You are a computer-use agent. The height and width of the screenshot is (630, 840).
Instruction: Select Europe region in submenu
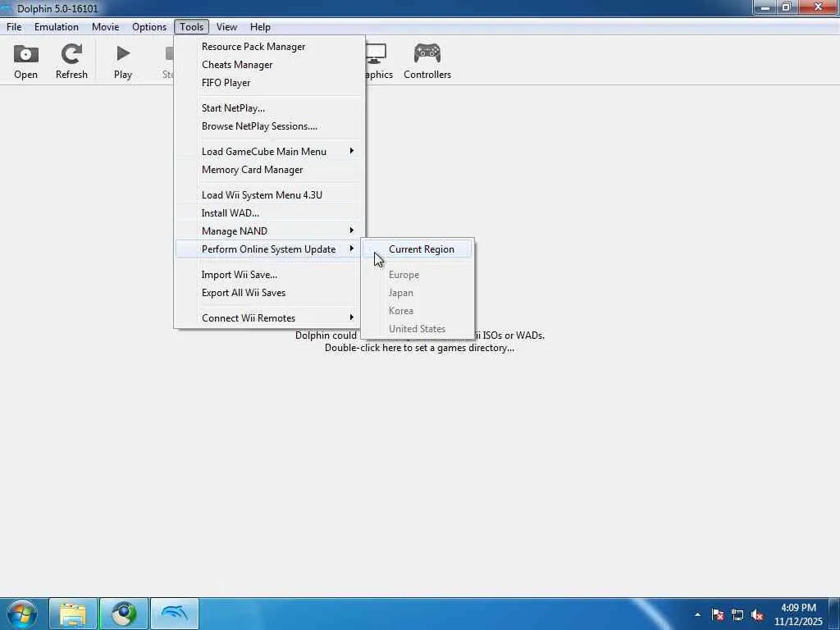coord(418,275)
